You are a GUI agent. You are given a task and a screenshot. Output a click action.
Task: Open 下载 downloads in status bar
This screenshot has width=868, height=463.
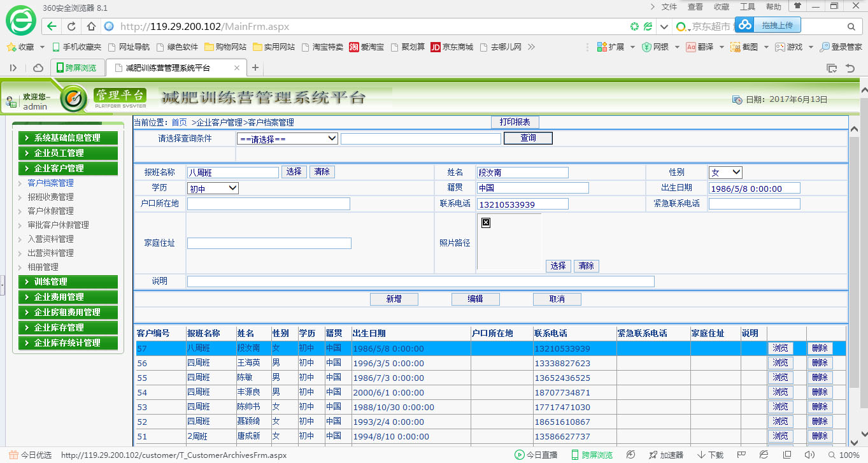710,455
